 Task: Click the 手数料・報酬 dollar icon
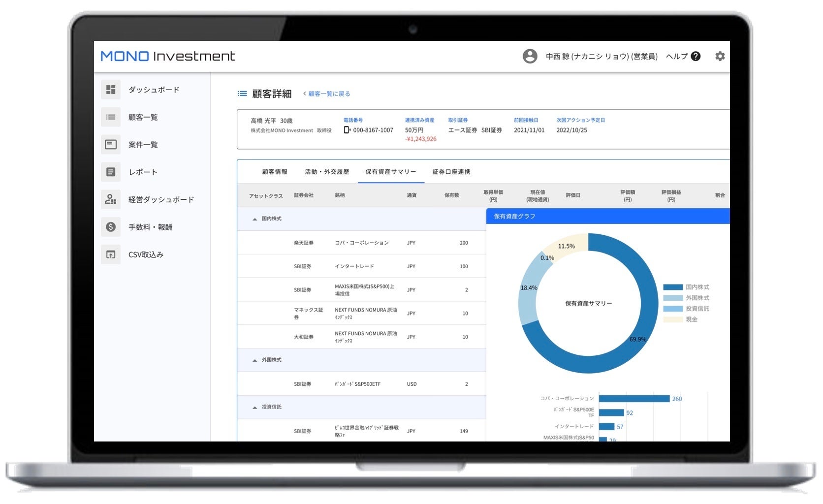(111, 227)
